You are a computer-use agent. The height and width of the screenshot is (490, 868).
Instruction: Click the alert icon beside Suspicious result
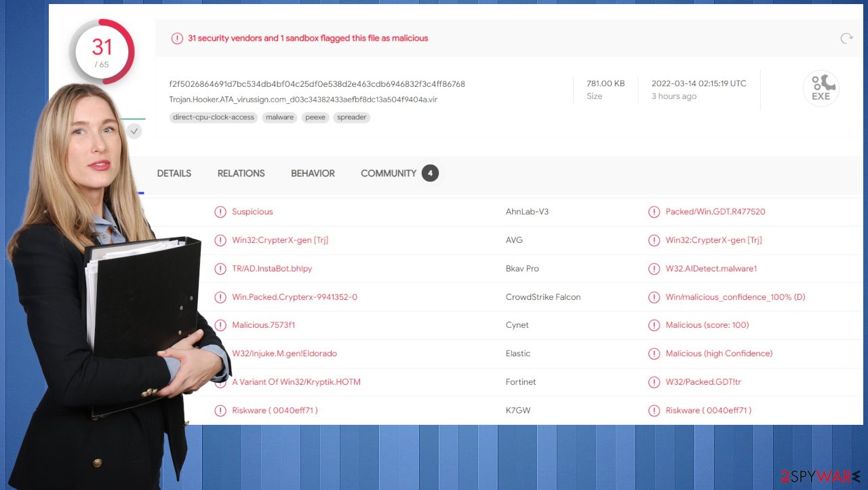220,212
